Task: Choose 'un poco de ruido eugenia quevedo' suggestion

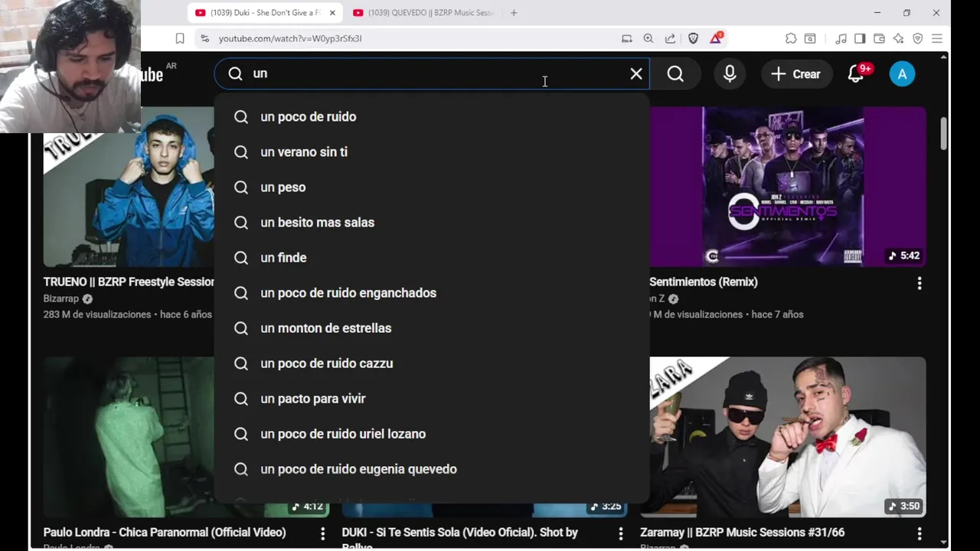Action: (432, 468)
